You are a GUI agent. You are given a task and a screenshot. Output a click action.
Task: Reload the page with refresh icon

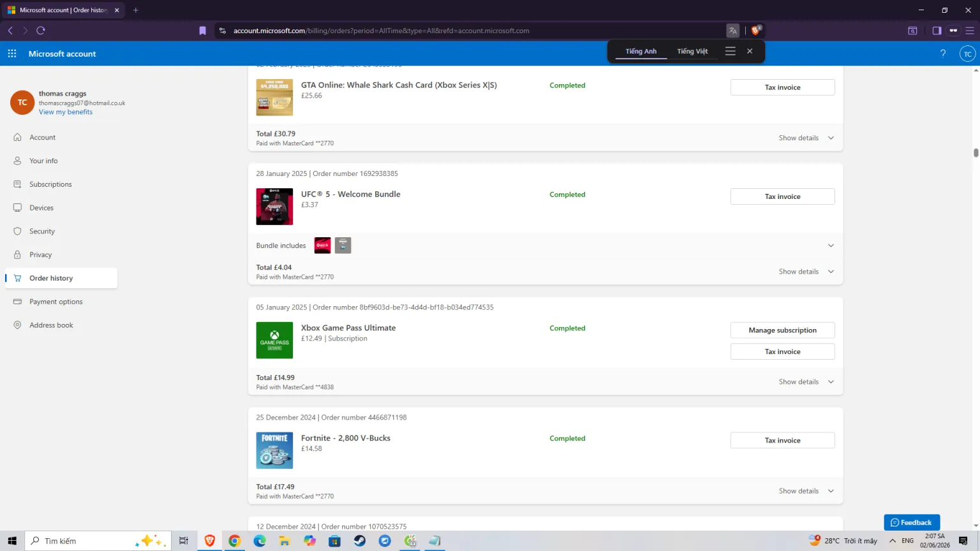[41, 31]
